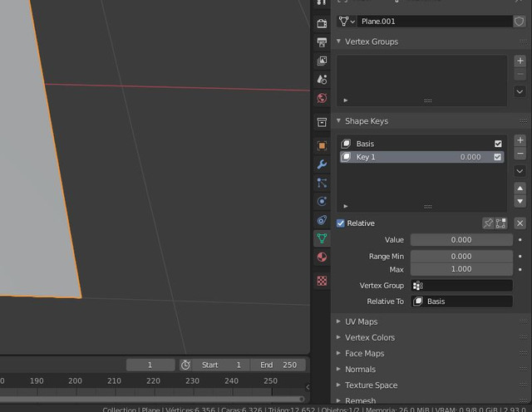The height and width of the screenshot is (412, 532).
Task: Expand the UV Maps panel
Action: point(361,321)
